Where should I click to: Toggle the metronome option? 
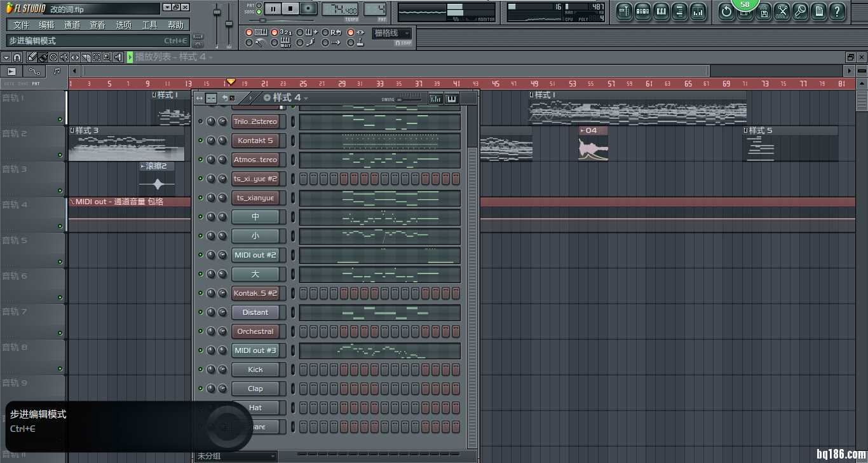point(249,43)
